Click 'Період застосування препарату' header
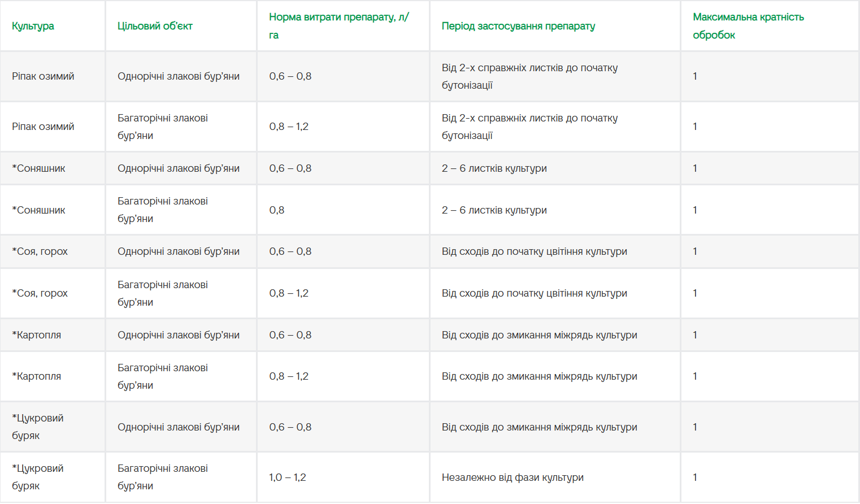860x504 pixels. click(518, 26)
